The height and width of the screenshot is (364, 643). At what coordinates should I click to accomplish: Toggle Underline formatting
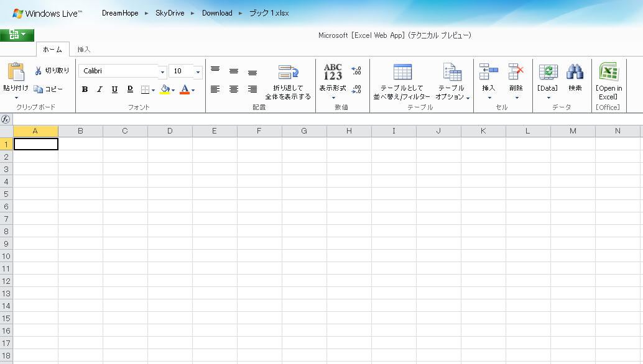[114, 89]
